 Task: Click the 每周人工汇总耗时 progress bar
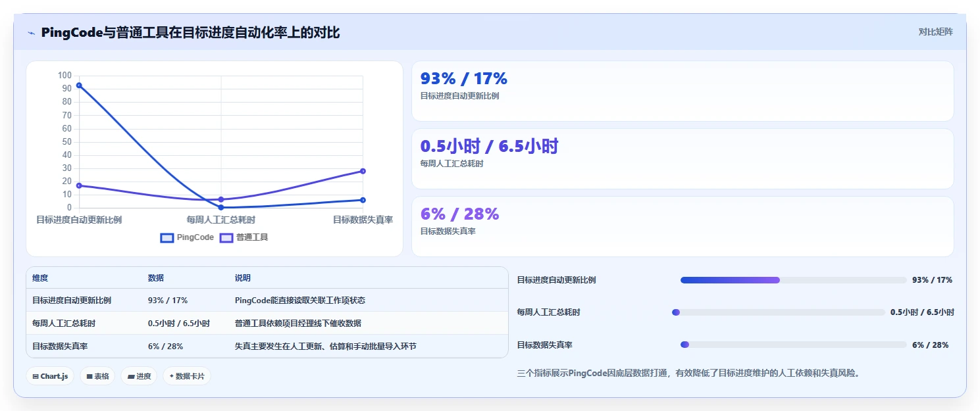point(778,312)
